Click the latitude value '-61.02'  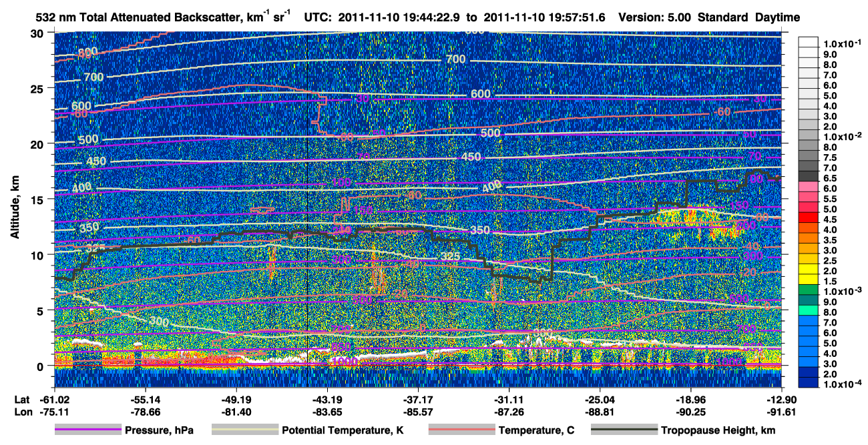54,400
